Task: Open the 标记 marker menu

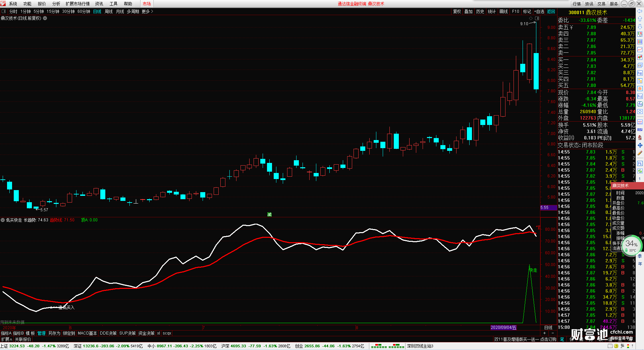Action: click(527, 11)
